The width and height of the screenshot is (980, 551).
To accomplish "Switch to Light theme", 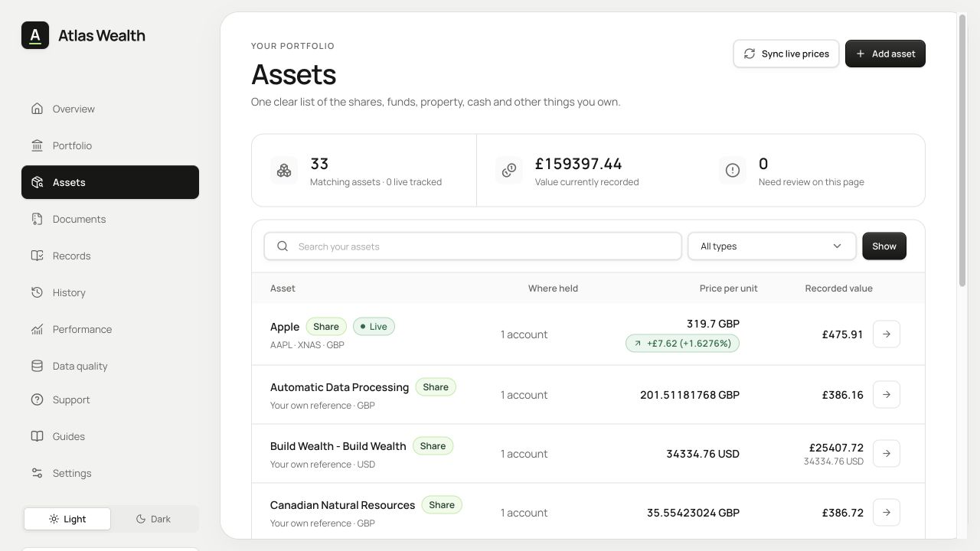I will pos(67,519).
